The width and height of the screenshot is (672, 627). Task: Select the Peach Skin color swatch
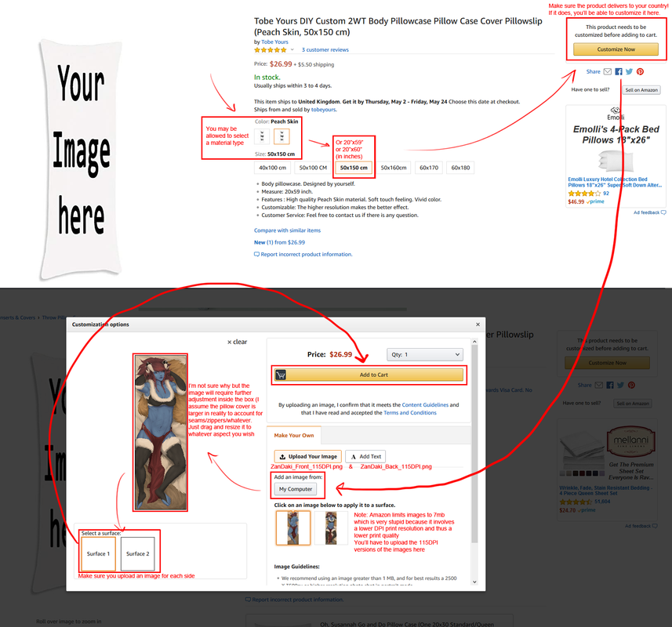[282, 136]
